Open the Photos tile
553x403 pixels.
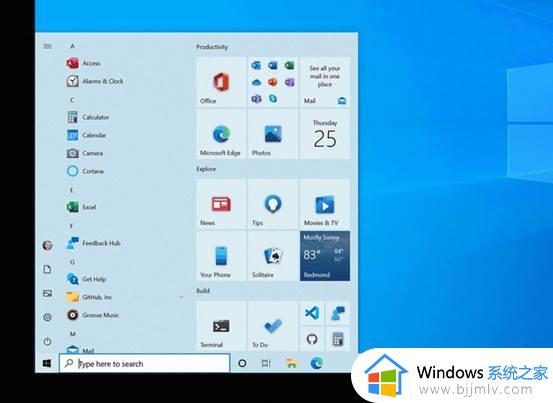point(273,134)
